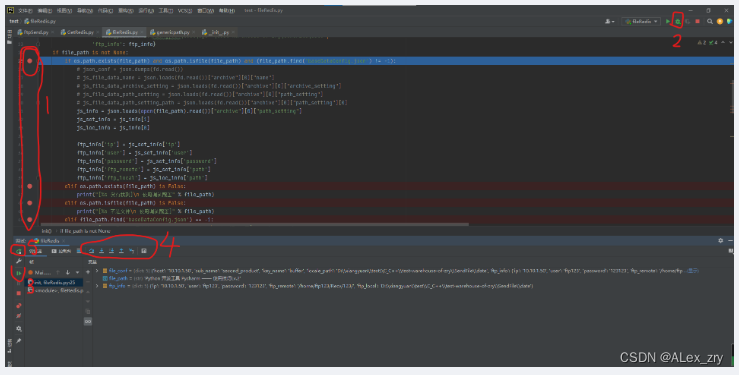Image resolution: width=739 pixels, height=375 pixels.
Task: Open Evaluate Expression calculator icon
Action: 144,251
